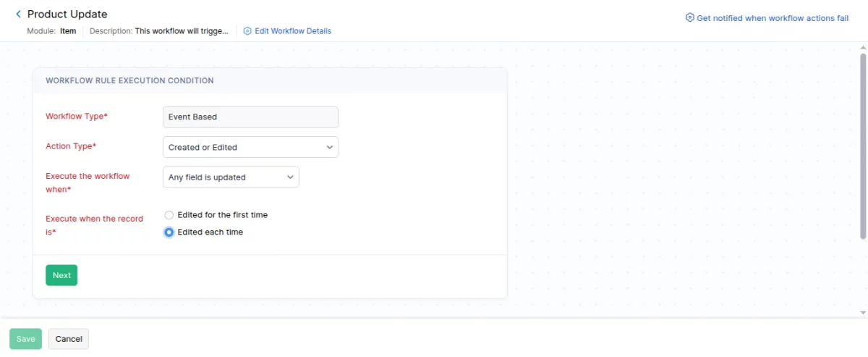Image resolution: width=868 pixels, height=357 pixels.
Task: Click the Module: Item text
Action: pyautogui.click(x=51, y=31)
